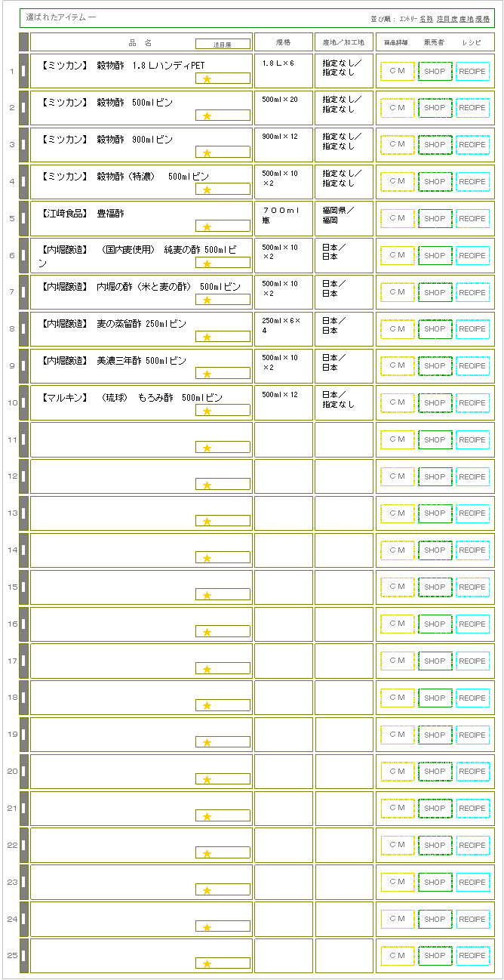Toggle the row 10 selection marker
This screenshot has height=980, width=504.
pyautogui.click(x=23, y=402)
